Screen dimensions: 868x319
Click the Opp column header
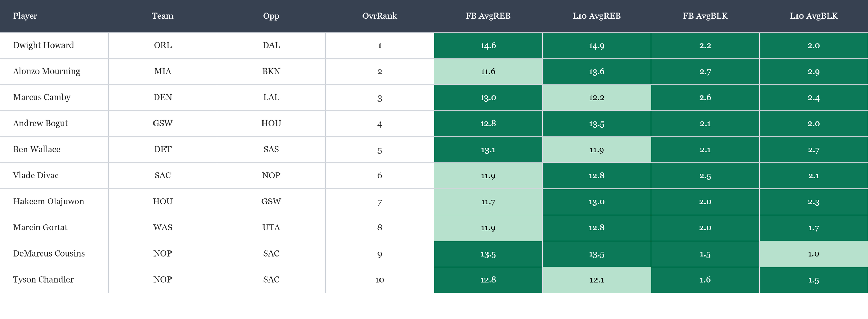(x=271, y=16)
